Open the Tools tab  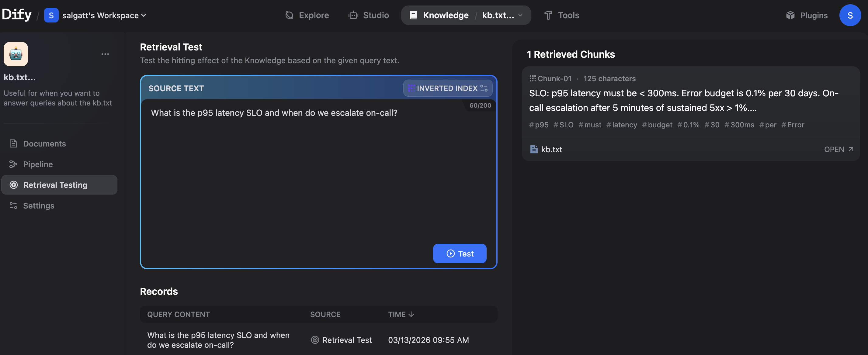pyautogui.click(x=562, y=16)
